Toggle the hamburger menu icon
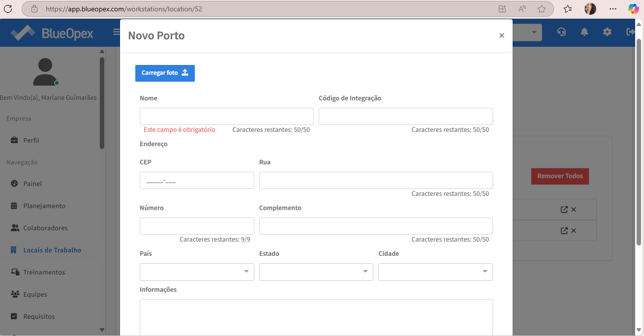Viewport: 644px width, 336px height. pos(117,32)
